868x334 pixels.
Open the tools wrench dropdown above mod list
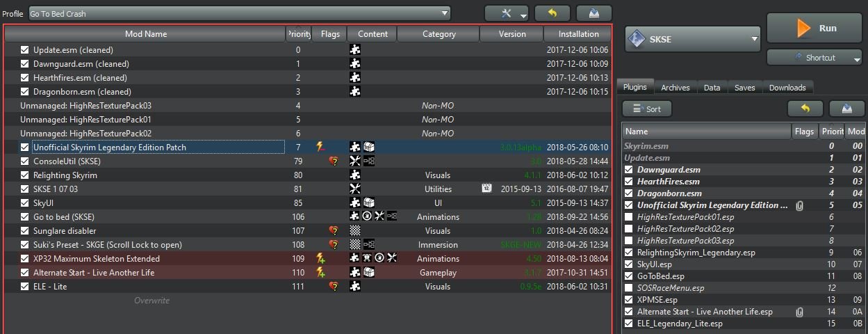click(506, 13)
